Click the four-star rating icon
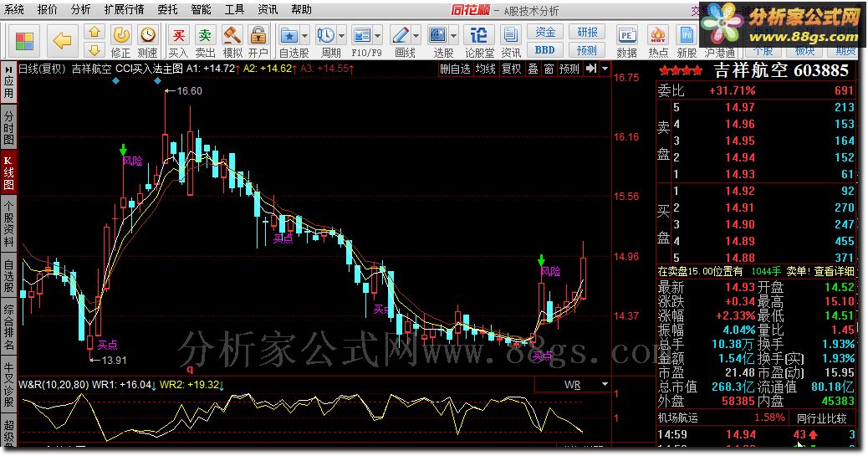 tap(681, 71)
